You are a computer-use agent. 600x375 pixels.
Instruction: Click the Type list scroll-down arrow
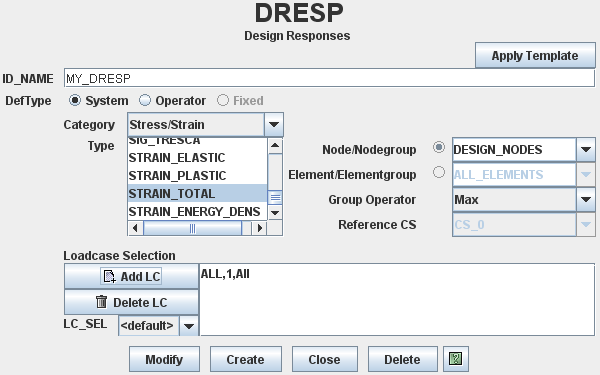tap(275, 212)
